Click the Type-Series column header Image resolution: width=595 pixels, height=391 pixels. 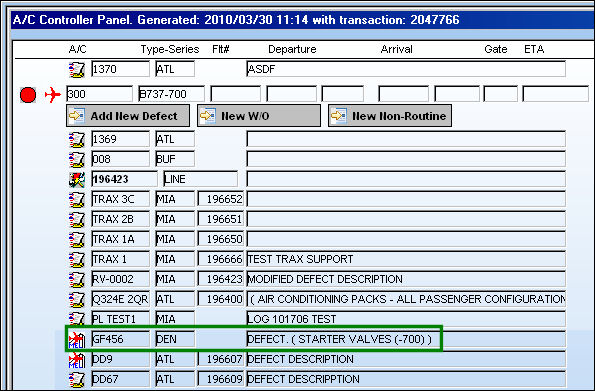(x=170, y=49)
